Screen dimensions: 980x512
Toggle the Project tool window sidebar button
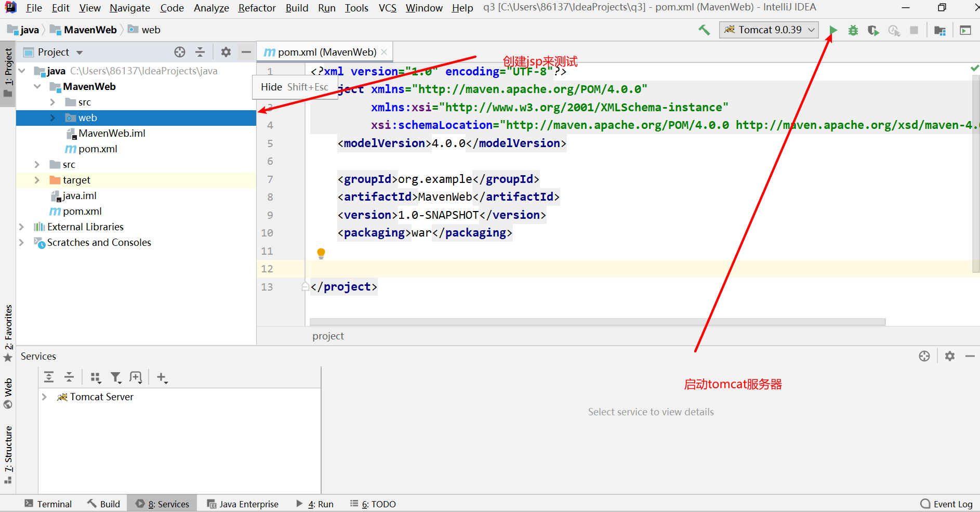8,68
